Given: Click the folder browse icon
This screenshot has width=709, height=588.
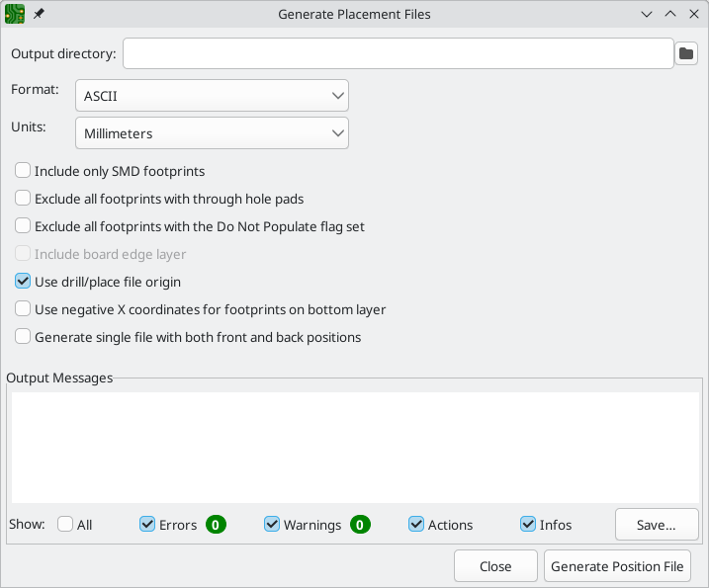Looking at the screenshot, I should coord(686,53).
